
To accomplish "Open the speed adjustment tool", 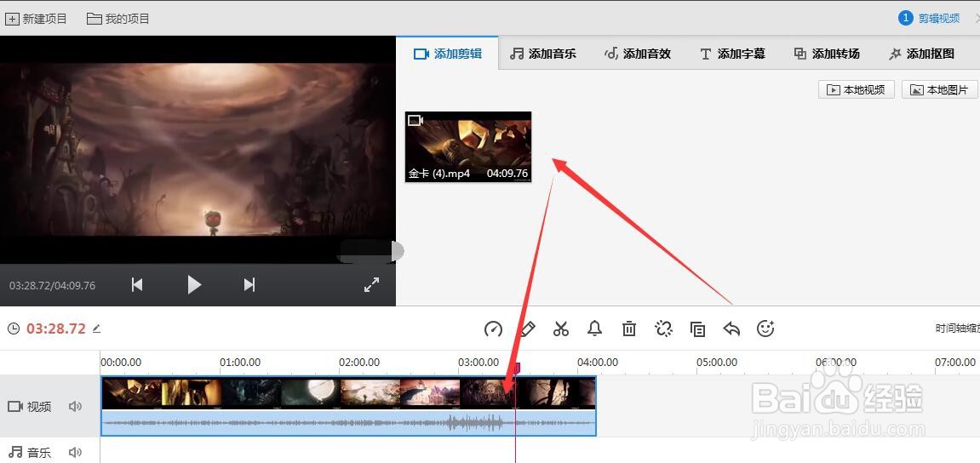I will [x=493, y=329].
